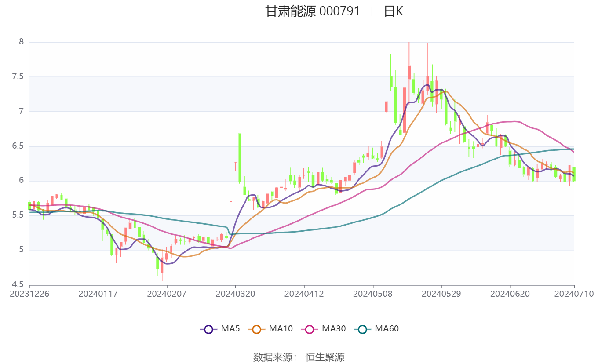This screenshot has width=598, height=364.
Task: Click the x-axis date 20240412
Action: click(x=304, y=294)
